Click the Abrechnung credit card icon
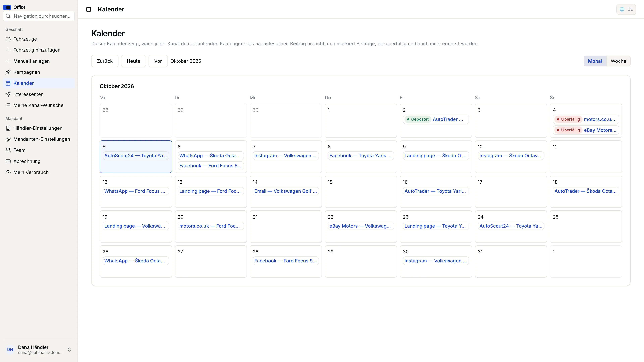Screen dimensions: 644x362 point(8,161)
